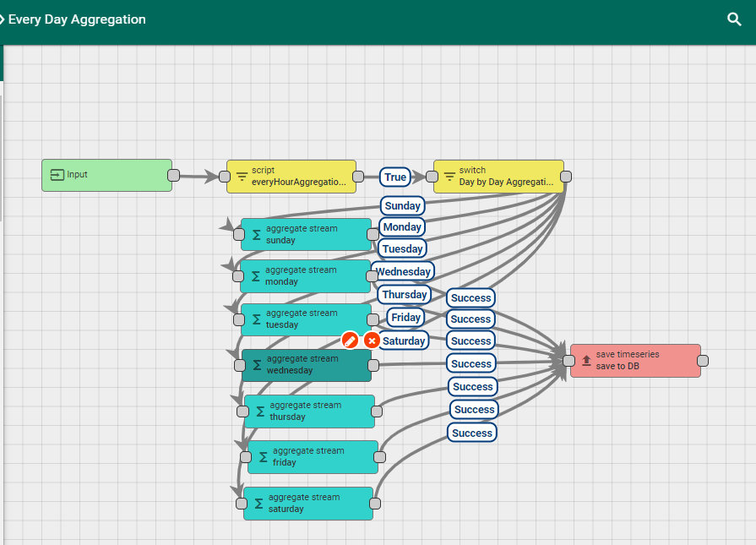Select the everyHourAggregation script node
756x545 pixels.
click(291, 177)
